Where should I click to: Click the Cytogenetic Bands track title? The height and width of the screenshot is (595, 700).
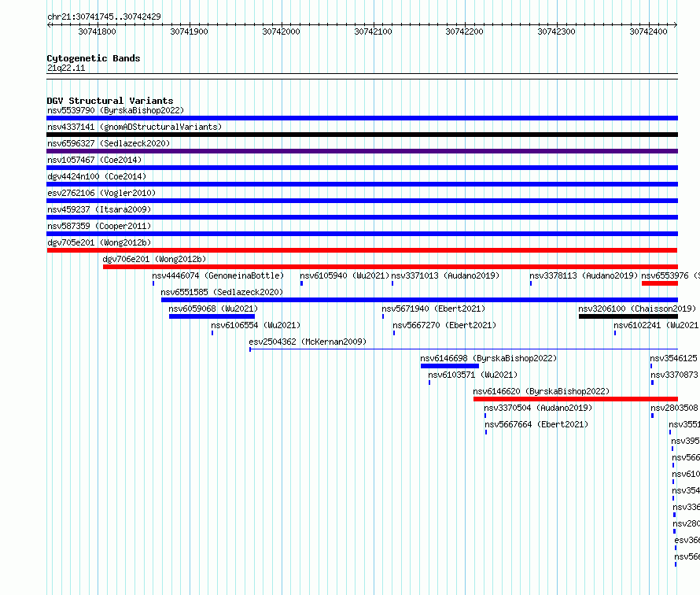94,58
